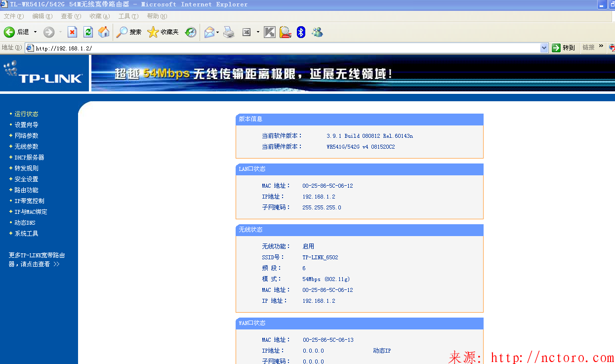The image size is (615, 364).
Task: Refresh the router page
Action: point(88,32)
